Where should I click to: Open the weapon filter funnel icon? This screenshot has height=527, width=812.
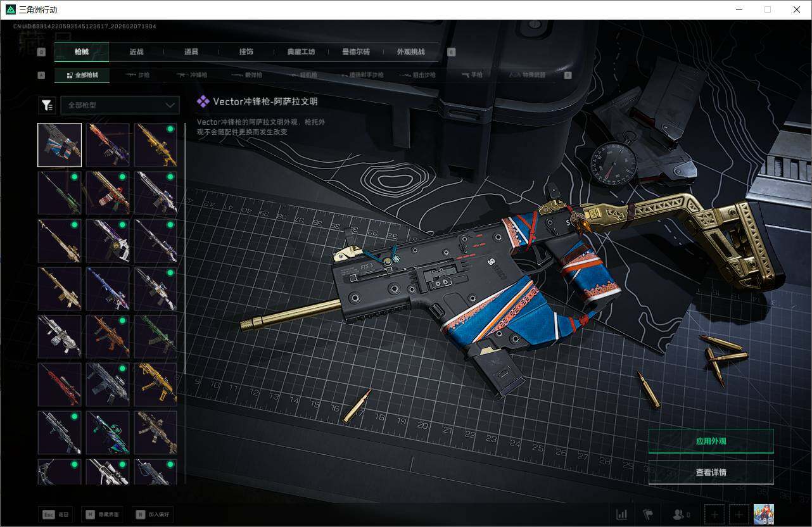tap(47, 105)
